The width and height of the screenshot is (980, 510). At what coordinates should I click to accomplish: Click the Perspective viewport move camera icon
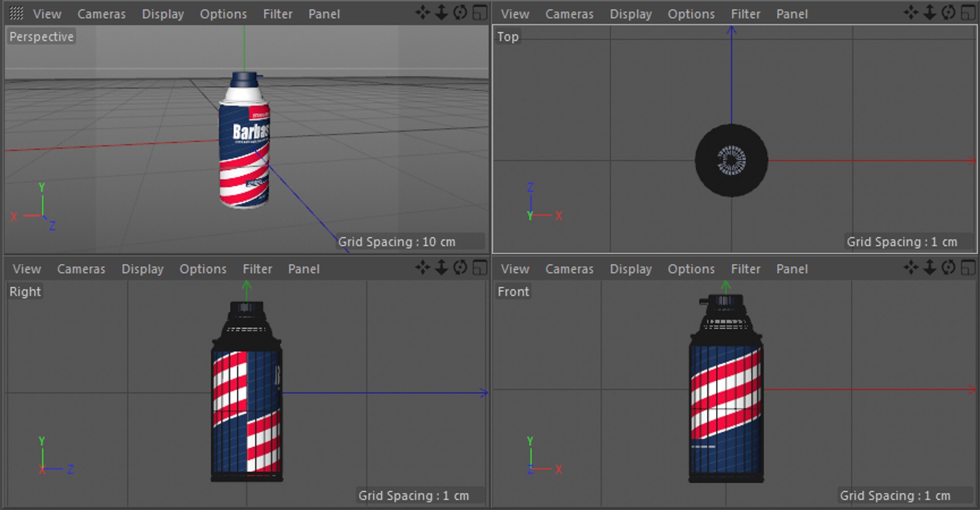click(423, 12)
